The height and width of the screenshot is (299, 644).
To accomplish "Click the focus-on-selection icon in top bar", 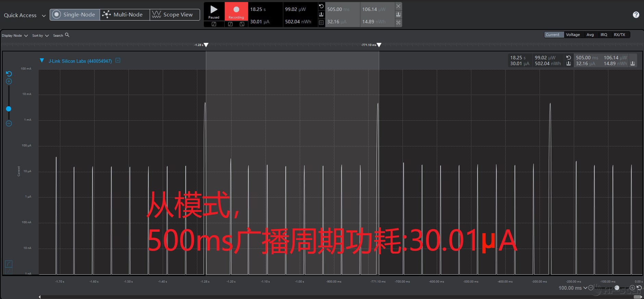I will tap(398, 23).
